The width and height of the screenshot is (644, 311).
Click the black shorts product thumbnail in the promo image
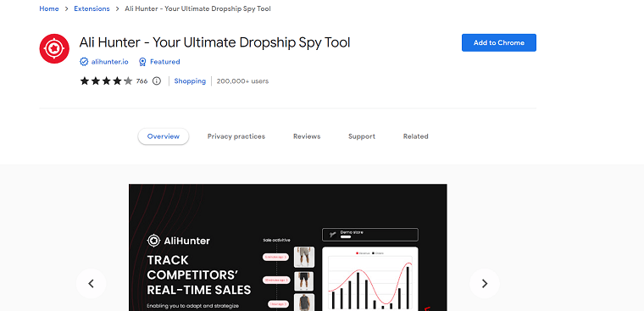[x=304, y=281]
